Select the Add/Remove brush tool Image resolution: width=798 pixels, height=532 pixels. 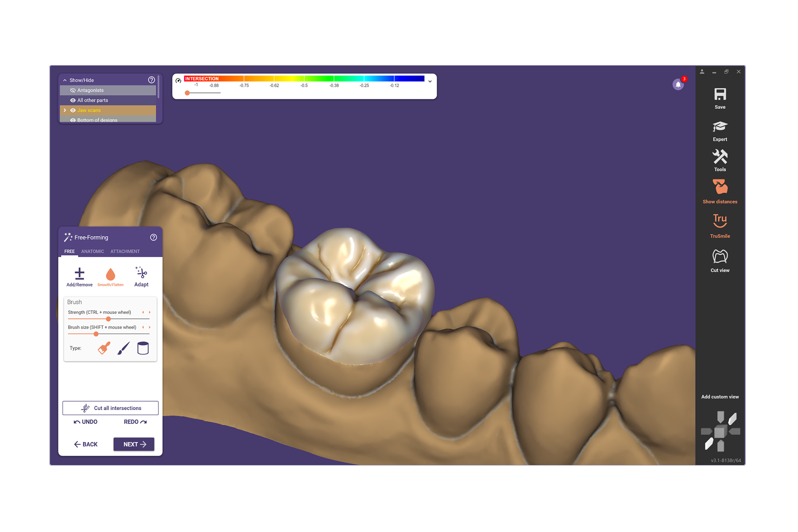[x=79, y=274]
